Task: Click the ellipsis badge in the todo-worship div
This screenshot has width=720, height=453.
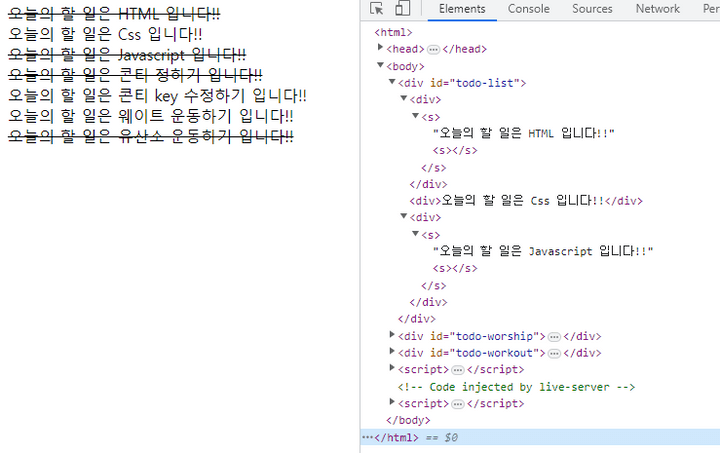Action: [554, 336]
